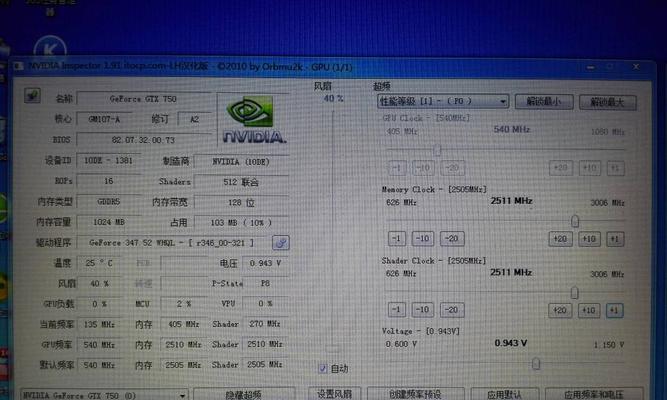Click the NVIDIA logo image
Viewport: 667px width, 400px height.
tap(254, 120)
